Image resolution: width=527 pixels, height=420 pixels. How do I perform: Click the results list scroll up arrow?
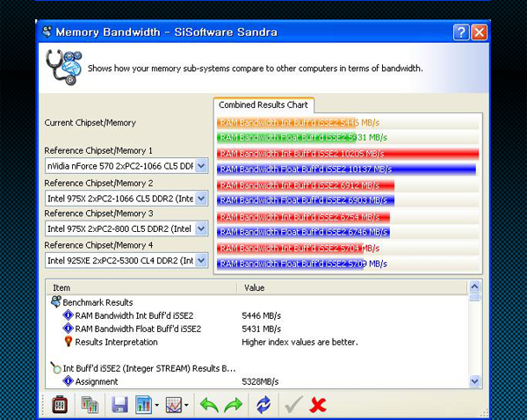pos(474,286)
